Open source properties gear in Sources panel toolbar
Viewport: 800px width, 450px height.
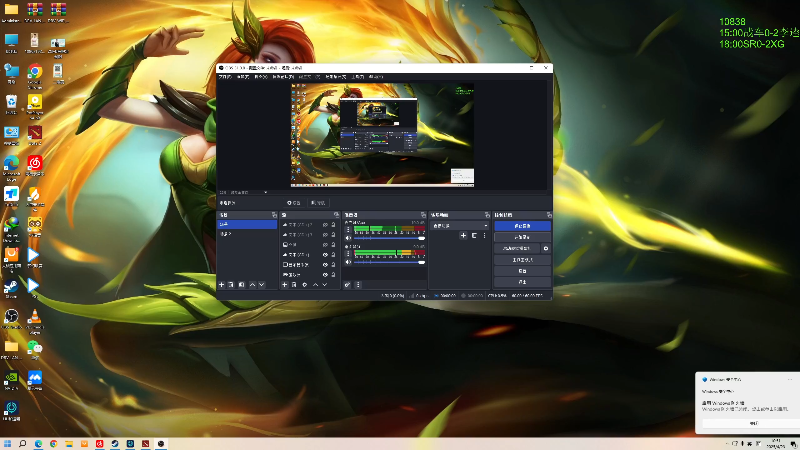pyautogui.click(x=305, y=285)
